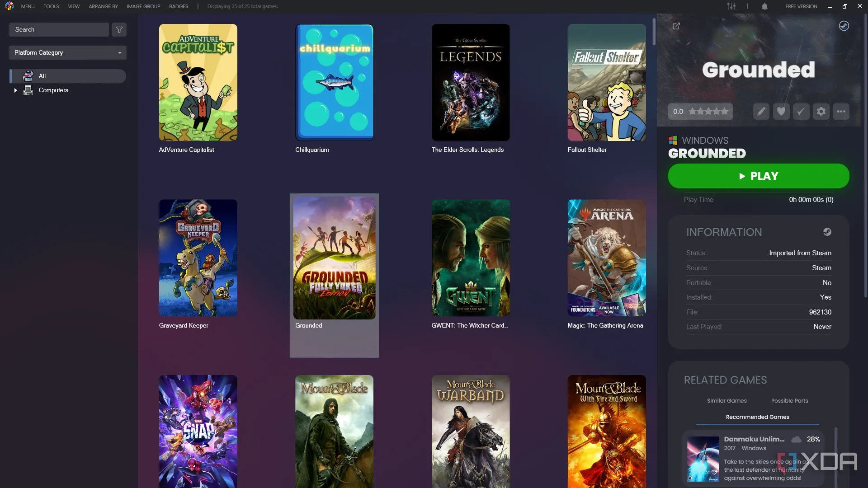Click the Play Time value '0h 00m 00s (0)'
The image size is (868, 488).
point(811,200)
